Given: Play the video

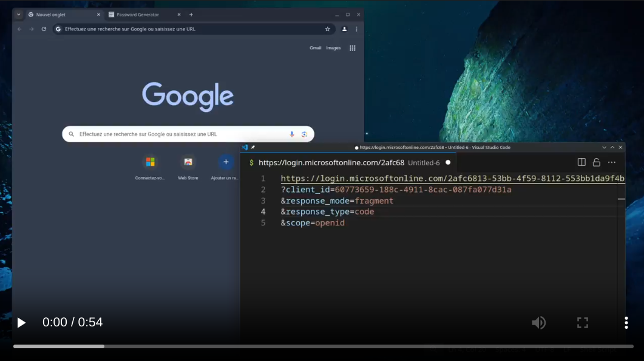Looking at the screenshot, I should click(21, 323).
